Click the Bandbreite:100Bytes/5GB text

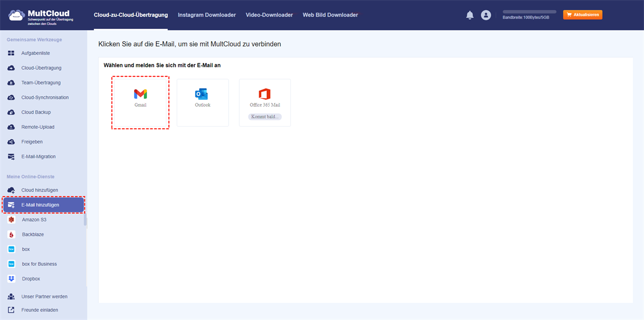pyautogui.click(x=526, y=18)
